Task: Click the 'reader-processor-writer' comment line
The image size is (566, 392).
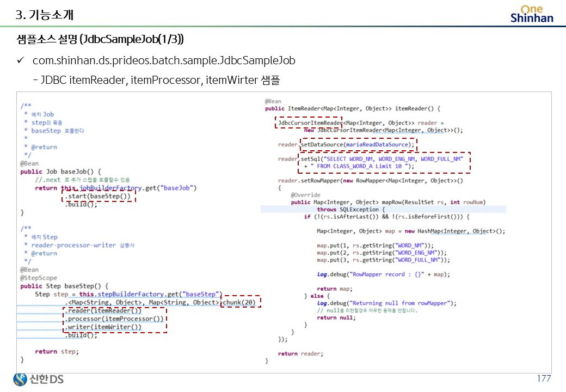Action: (x=83, y=245)
